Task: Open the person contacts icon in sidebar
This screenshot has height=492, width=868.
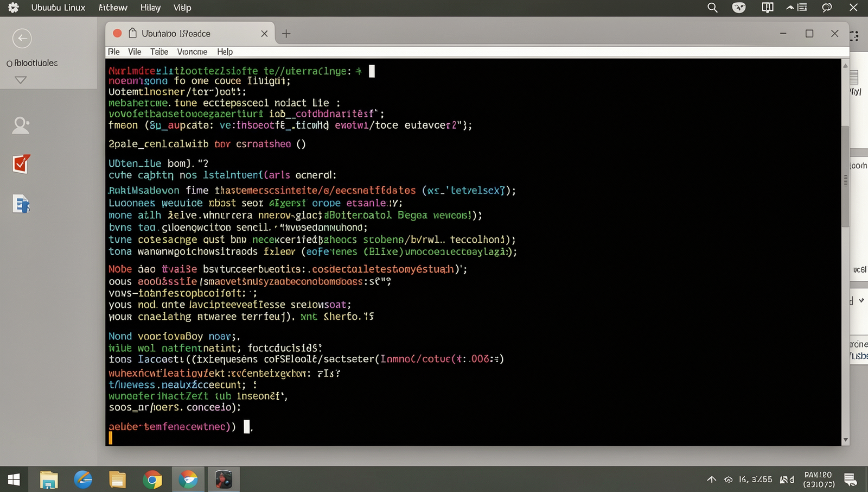Action: (x=21, y=125)
